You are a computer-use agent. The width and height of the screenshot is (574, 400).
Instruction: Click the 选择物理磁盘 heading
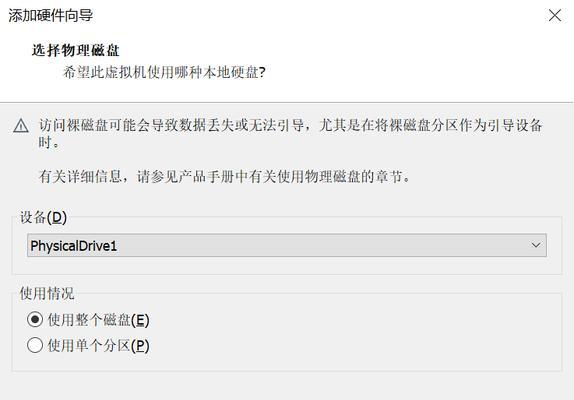(76, 51)
